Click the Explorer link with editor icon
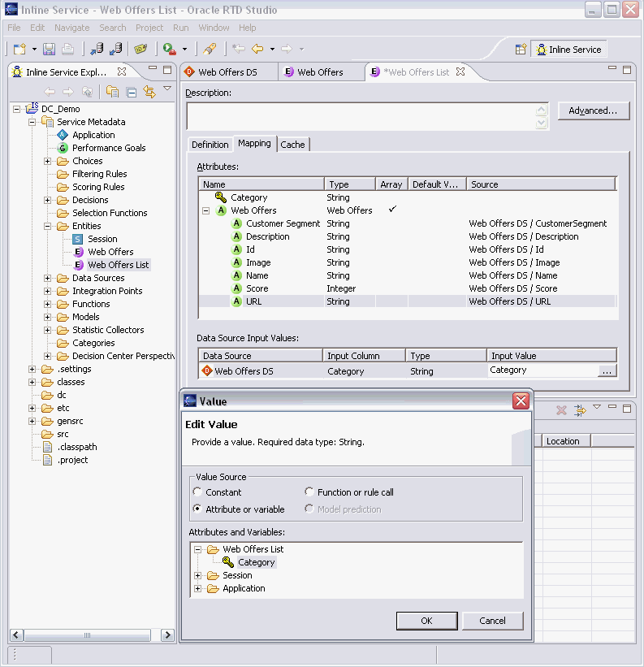Viewport: 644px width, 667px height. pos(149,92)
